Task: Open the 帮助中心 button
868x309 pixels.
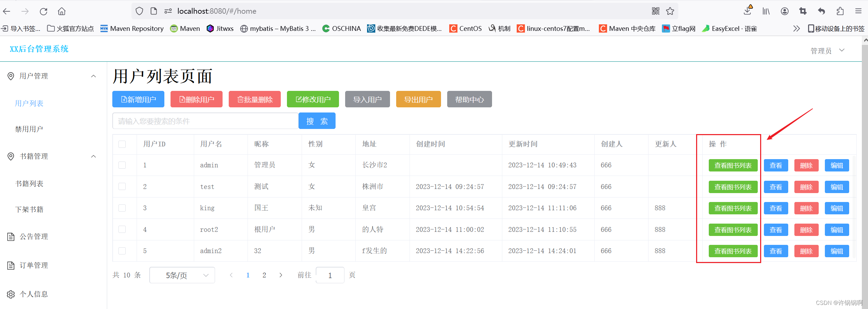Action: point(469,99)
